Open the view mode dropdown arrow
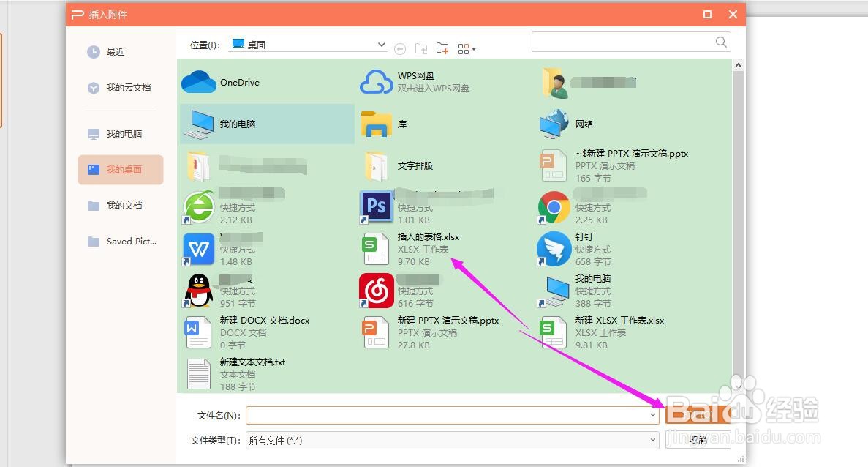The image size is (868, 467). [x=472, y=48]
